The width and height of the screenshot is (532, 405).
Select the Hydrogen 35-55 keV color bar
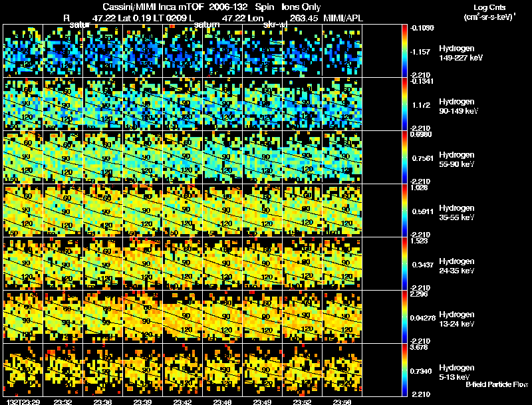coord(404,211)
